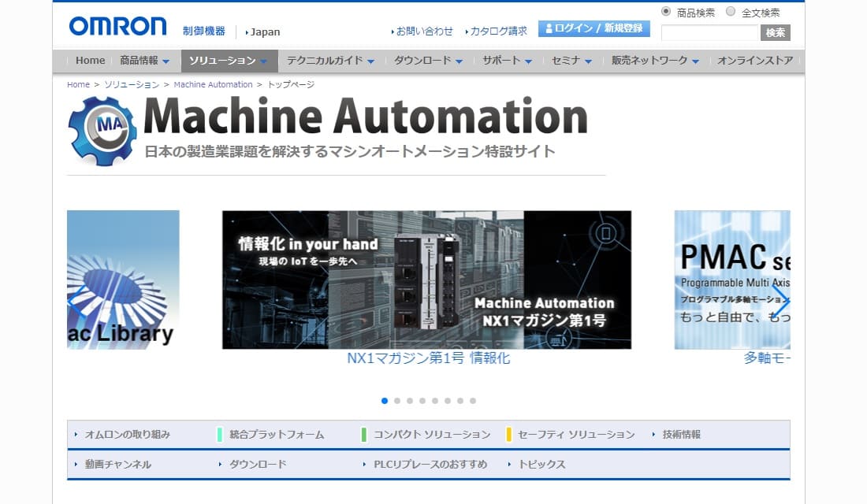This screenshot has width=867, height=504.
Task: Click ソリューション in the breadcrumb
Action: [132, 84]
